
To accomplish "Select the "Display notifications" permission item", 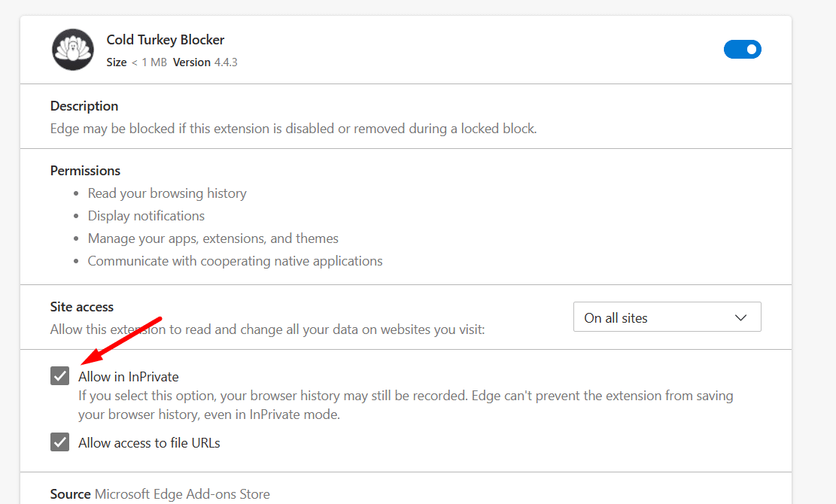I will (x=146, y=216).
